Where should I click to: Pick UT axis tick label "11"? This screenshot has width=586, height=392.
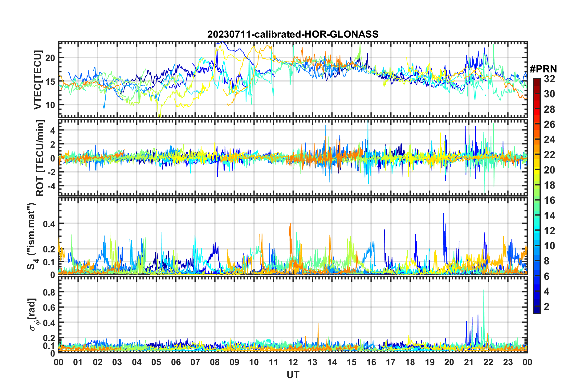tap(273, 362)
